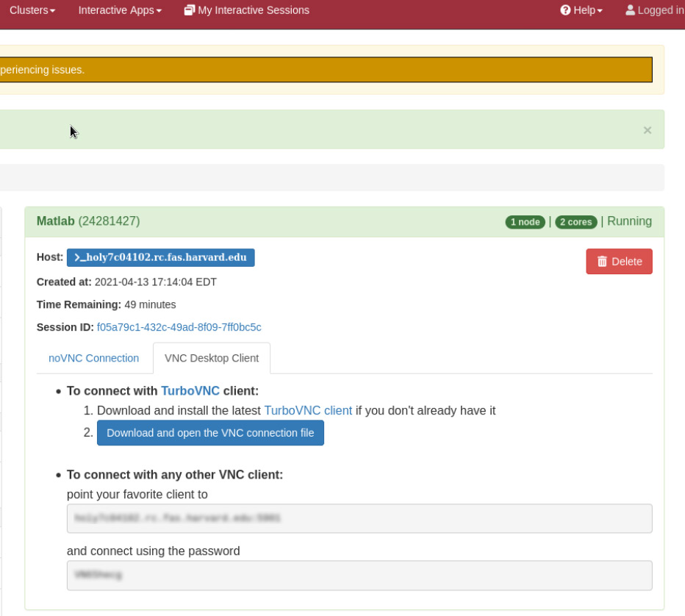Click the Logged in user icon
685x616 pixels.
point(630,10)
